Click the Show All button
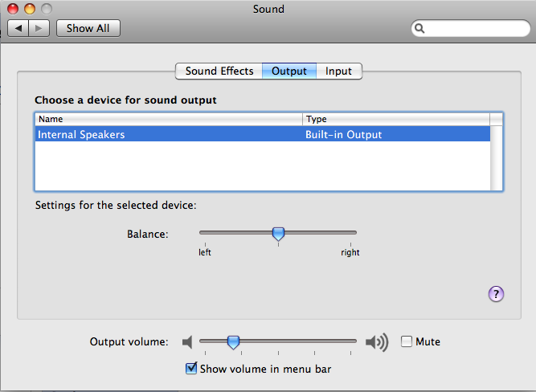Viewport: 536px width, 392px height. click(x=88, y=28)
